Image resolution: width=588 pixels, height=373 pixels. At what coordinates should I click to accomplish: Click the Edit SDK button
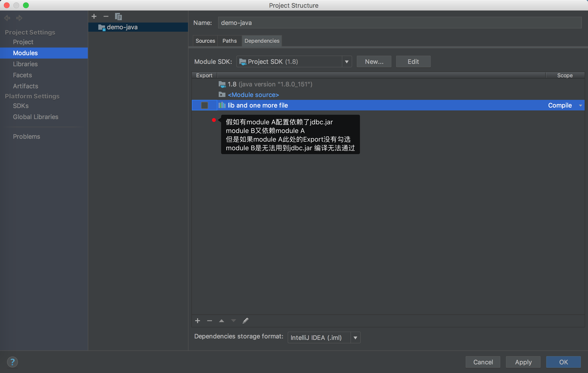pos(413,62)
